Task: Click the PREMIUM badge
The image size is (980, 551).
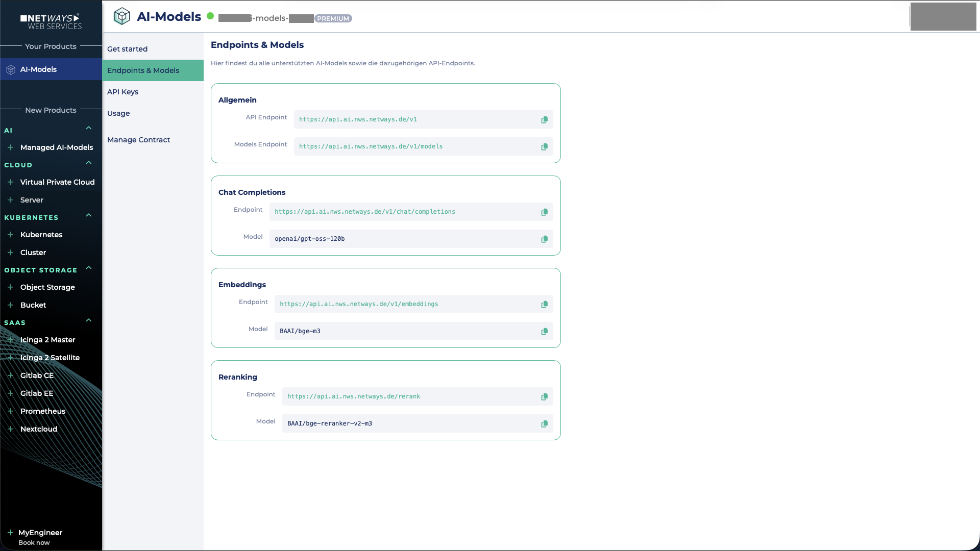Action: [x=333, y=18]
